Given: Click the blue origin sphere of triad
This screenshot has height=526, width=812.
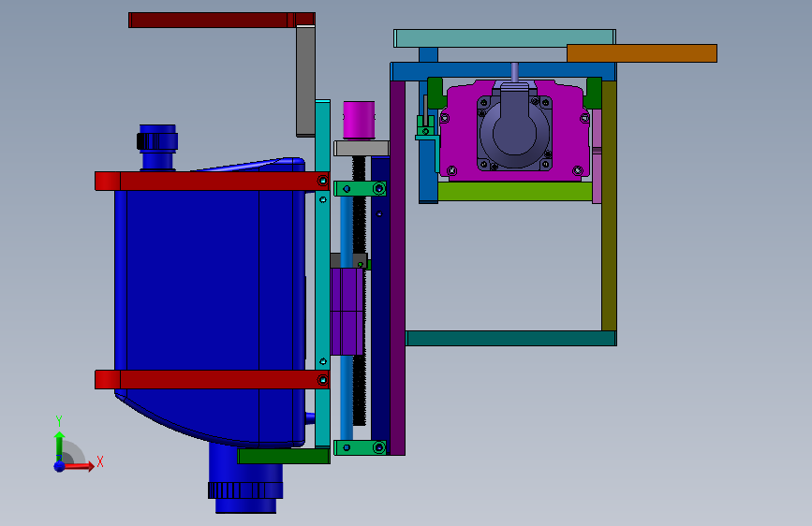Looking at the screenshot, I should point(60,466).
